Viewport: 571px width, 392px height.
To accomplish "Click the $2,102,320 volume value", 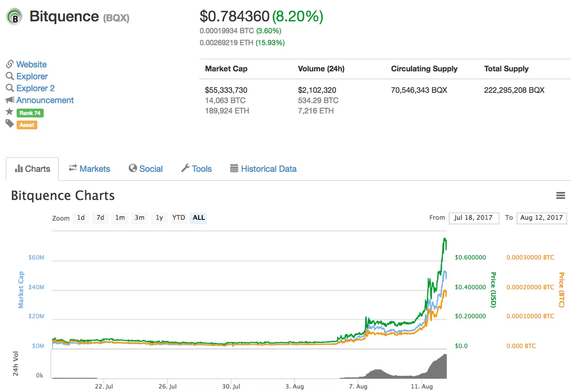I will (317, 90).
